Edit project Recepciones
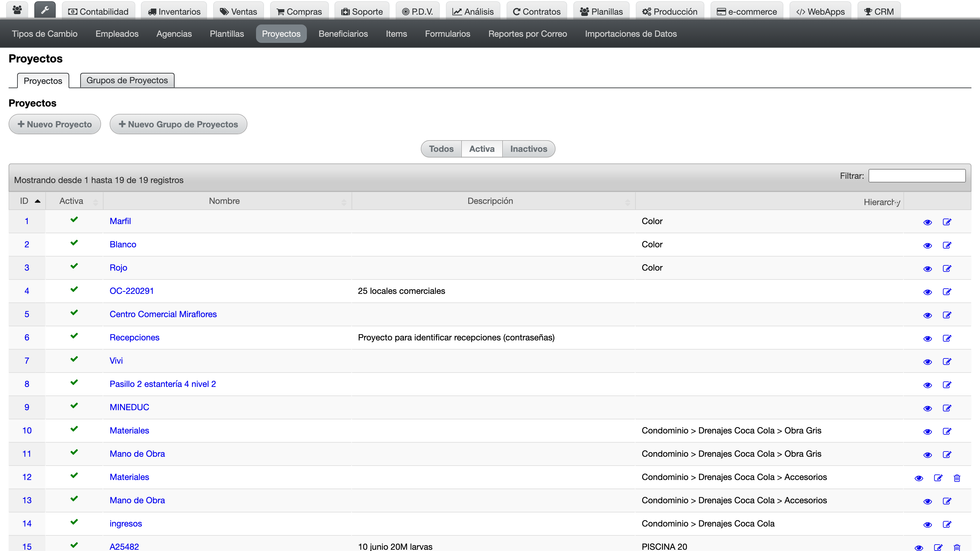The height and width of the screenshot is (551, 980). 947,338
